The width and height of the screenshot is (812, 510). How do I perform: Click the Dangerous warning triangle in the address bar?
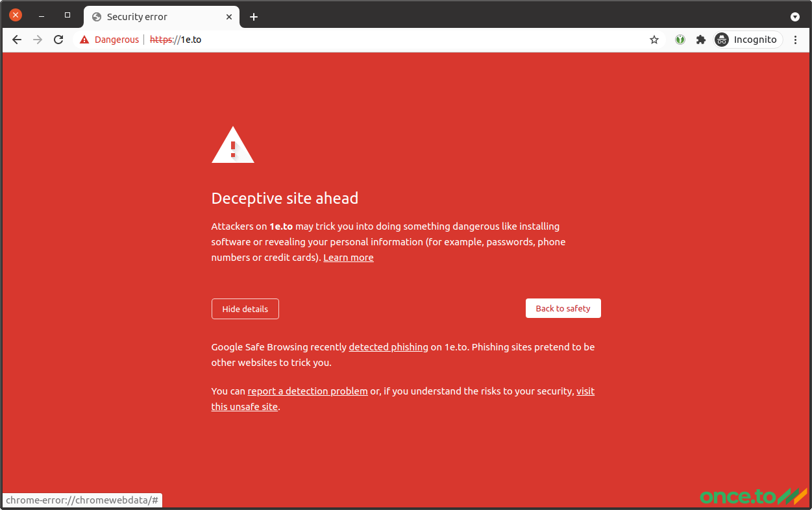(84, 40)
